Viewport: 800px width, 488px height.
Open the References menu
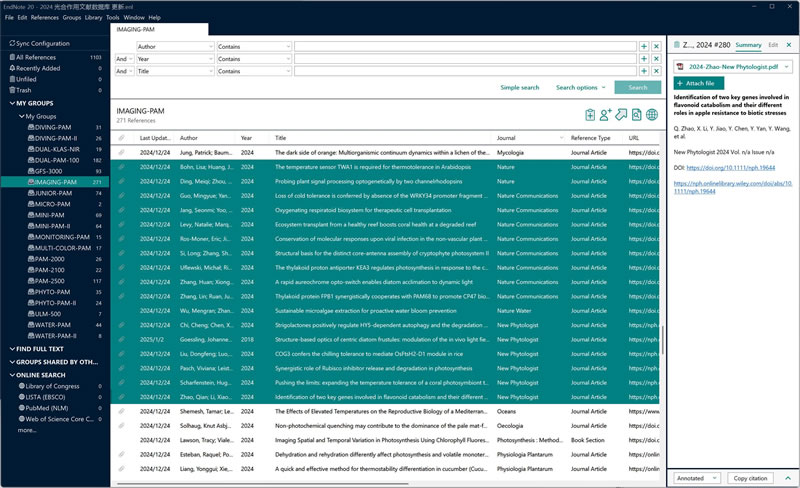tap(44, 17)
